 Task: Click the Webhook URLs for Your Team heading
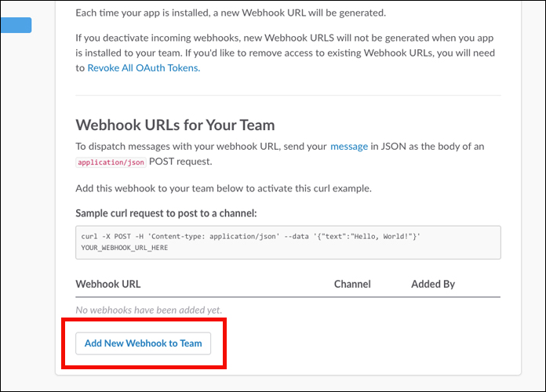[x=175, y=125]
